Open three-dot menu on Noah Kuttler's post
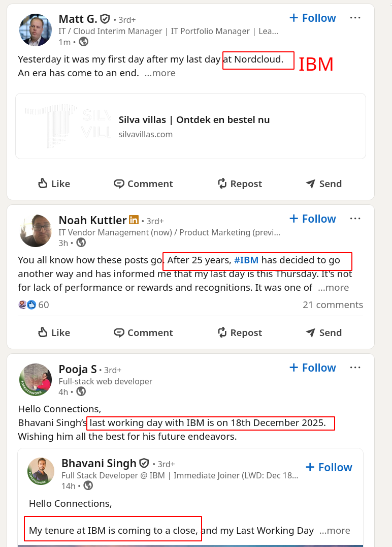Image resolution: width=392 pixels, height=547 pixels. click(x=355, y=219)
